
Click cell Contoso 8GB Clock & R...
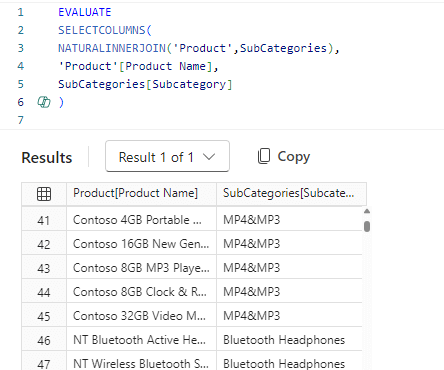pos(141,292)
